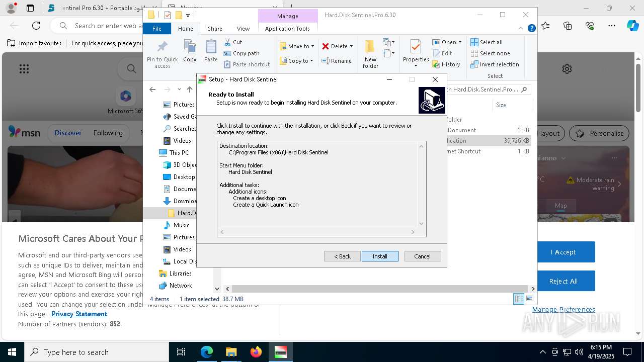Switch to the Home ribbon tab
This screenshot has height=362, width=644.
pyautogui.click(x=185, y=29)
